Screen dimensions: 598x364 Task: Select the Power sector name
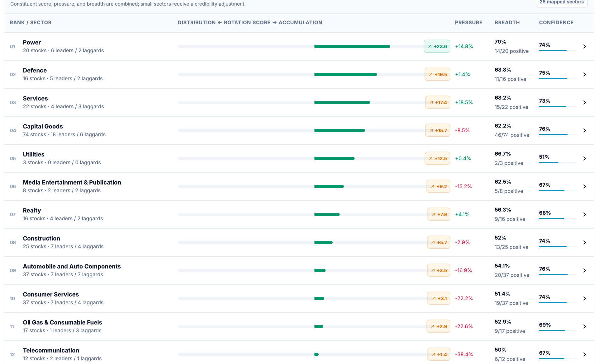pyautogui.click(x=32, y=42)
